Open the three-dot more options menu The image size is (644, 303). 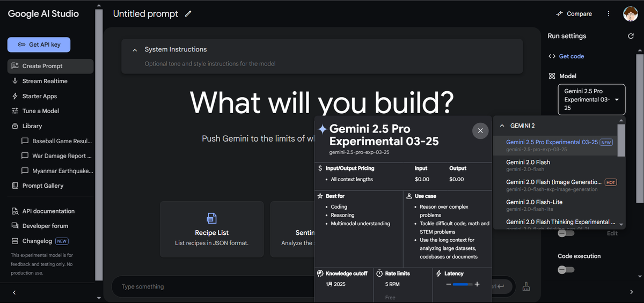pyautogui.click(x=609, y=14)
